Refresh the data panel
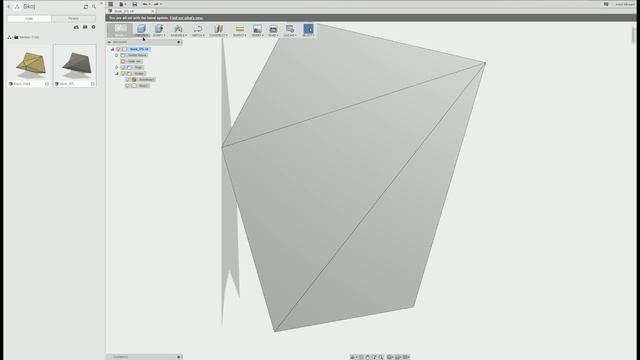 pos(86,7)
